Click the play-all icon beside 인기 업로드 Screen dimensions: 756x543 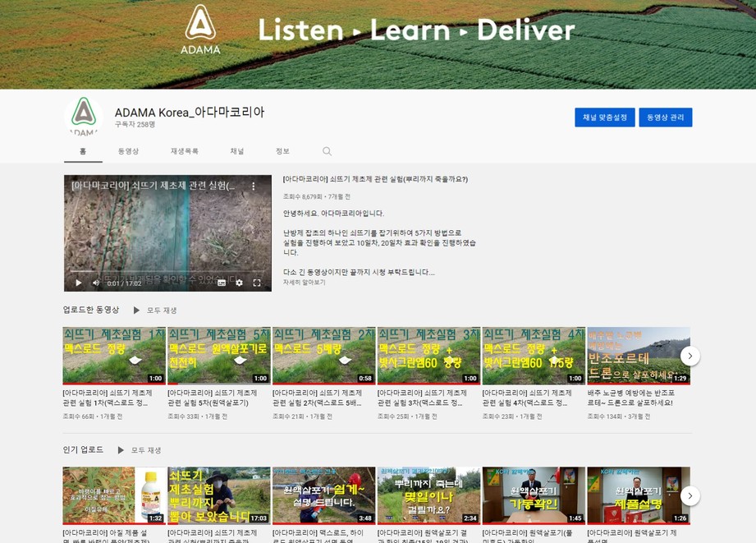click(121, 450)
